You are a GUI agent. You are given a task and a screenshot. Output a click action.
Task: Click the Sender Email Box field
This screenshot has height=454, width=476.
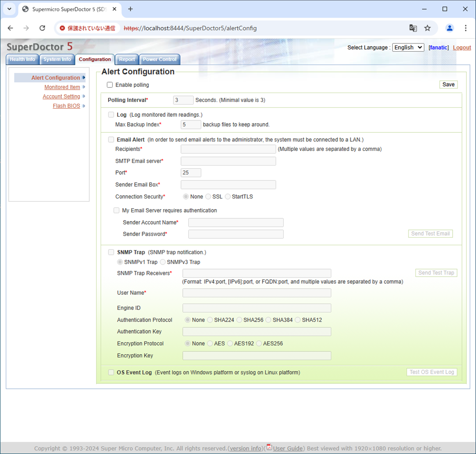228,185
